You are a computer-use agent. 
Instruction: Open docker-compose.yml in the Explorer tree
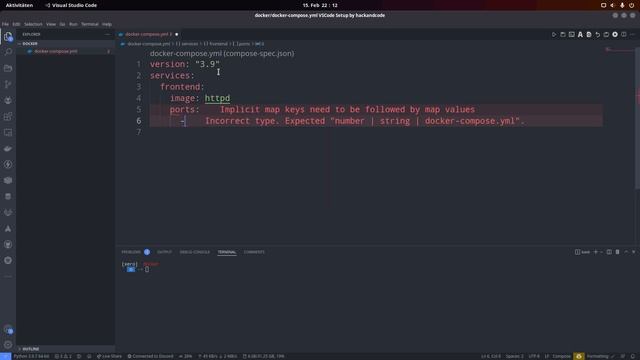(x=56, y=51)
